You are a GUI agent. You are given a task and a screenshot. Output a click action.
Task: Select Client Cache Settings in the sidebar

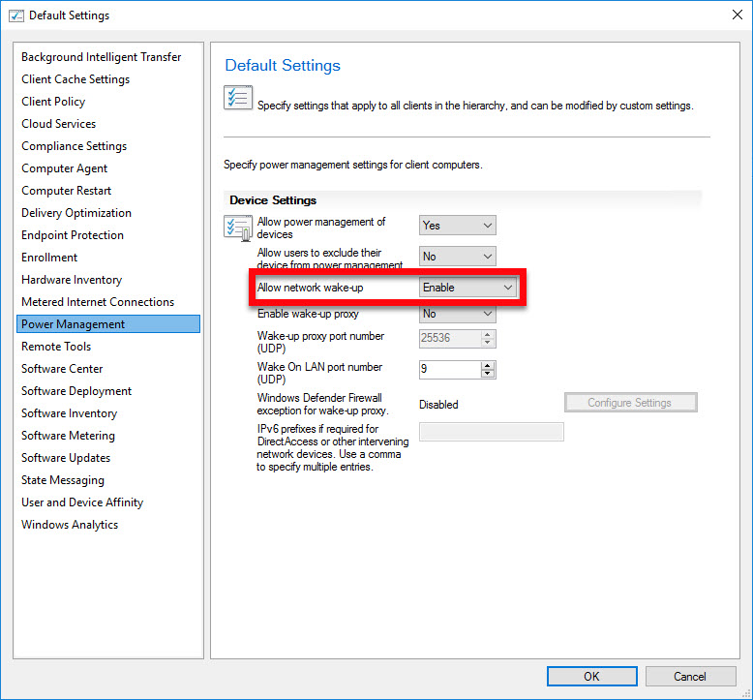tap(75, 79)
